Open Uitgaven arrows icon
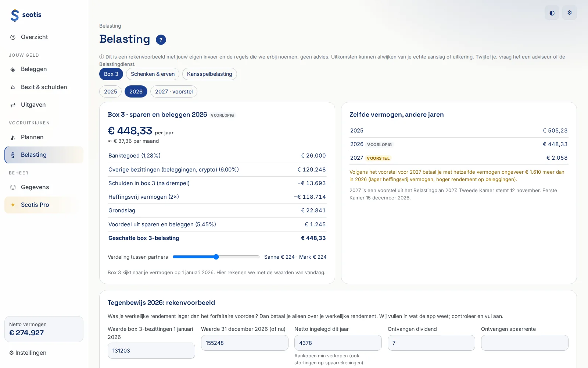 [x=13, y=105]
